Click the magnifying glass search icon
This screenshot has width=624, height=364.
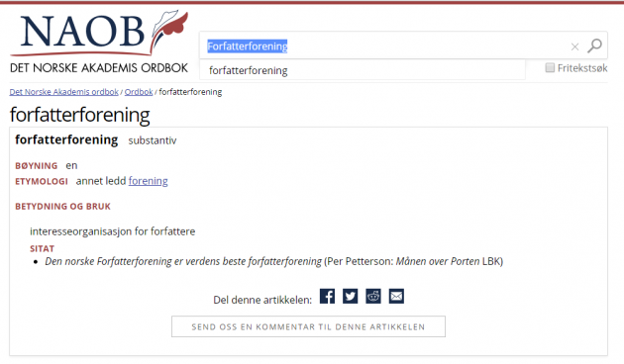tap(594, 45)
